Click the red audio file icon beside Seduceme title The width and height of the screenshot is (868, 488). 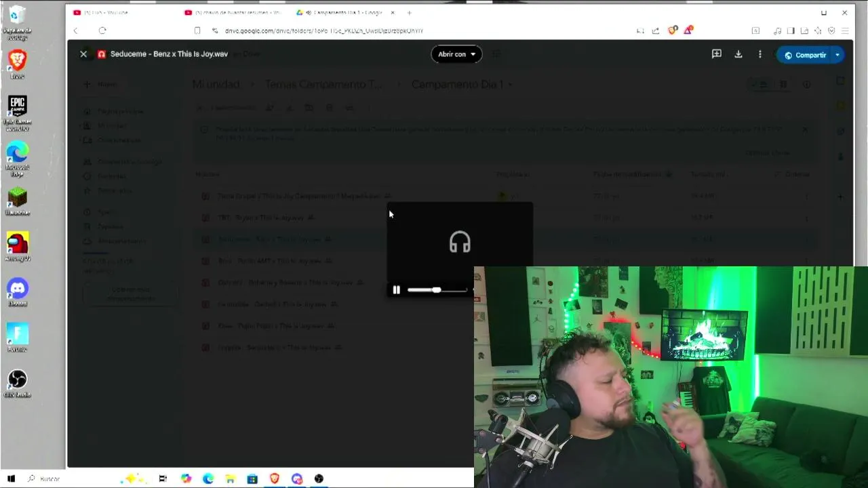tap(102, 54)
